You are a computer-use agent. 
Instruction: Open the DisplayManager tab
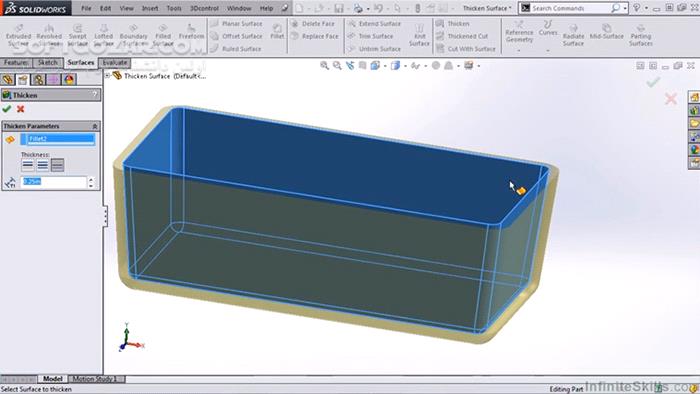point(69,79)
